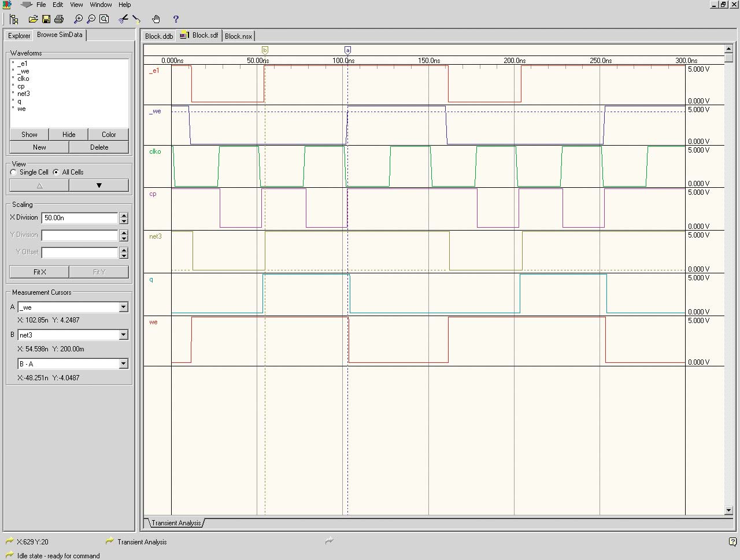Switch to the Block.nsx tab
This screenshot has height=560, width=740.
tap(238, 36)
